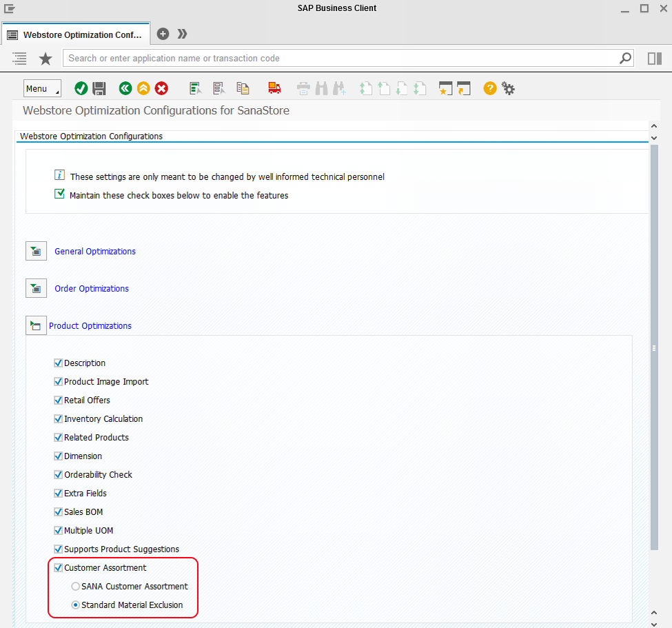The height and width of the screenshot is (628, 672).
Task: Open the Menu dropdown
Action: pyautogui.click(x=42, y=89)
